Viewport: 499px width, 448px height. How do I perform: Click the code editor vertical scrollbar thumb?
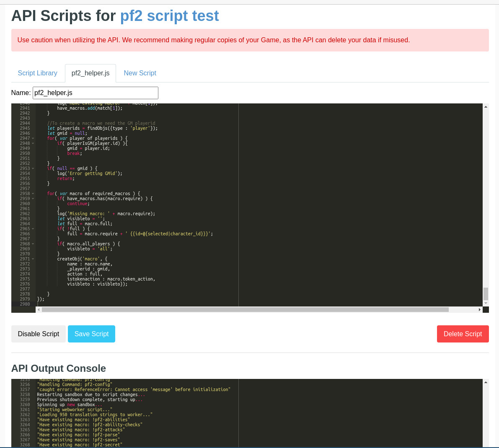pyautogui.click(x=486, y=294)
